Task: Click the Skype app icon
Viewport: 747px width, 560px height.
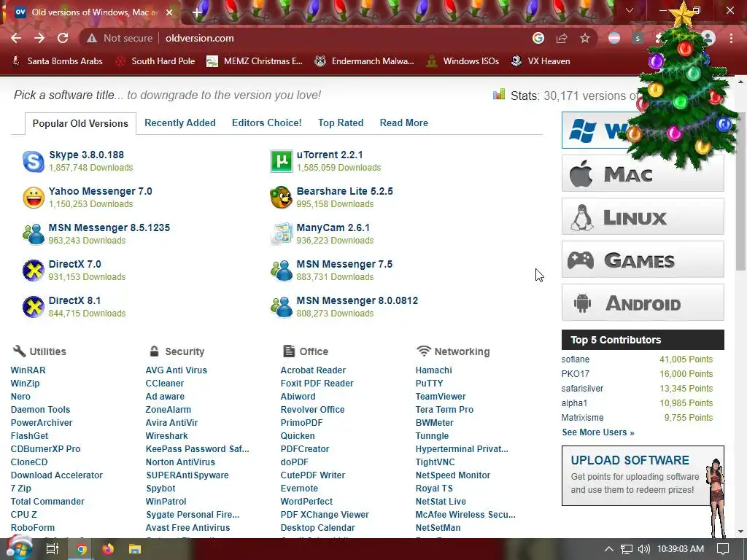Action: (x=34, y=161)
